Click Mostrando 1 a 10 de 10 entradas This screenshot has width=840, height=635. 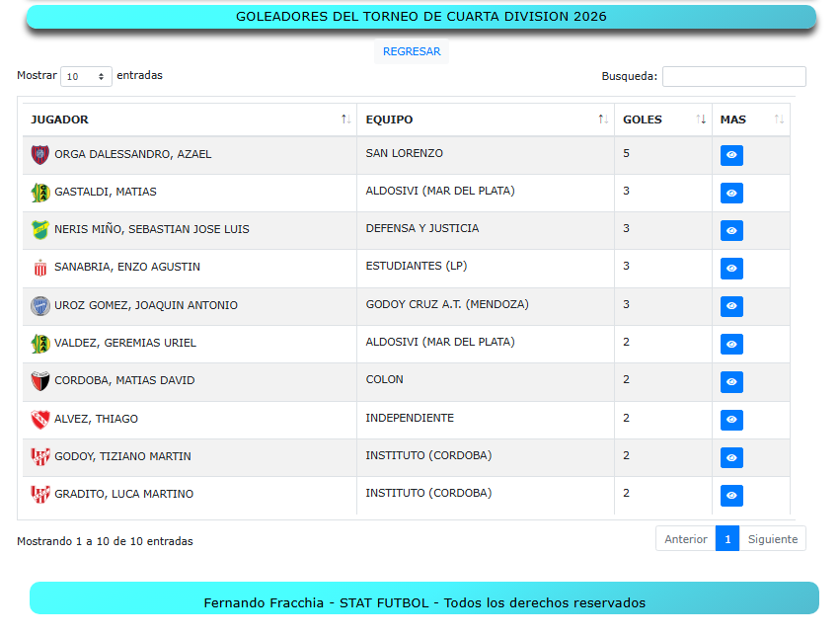(x=105, y=541)
